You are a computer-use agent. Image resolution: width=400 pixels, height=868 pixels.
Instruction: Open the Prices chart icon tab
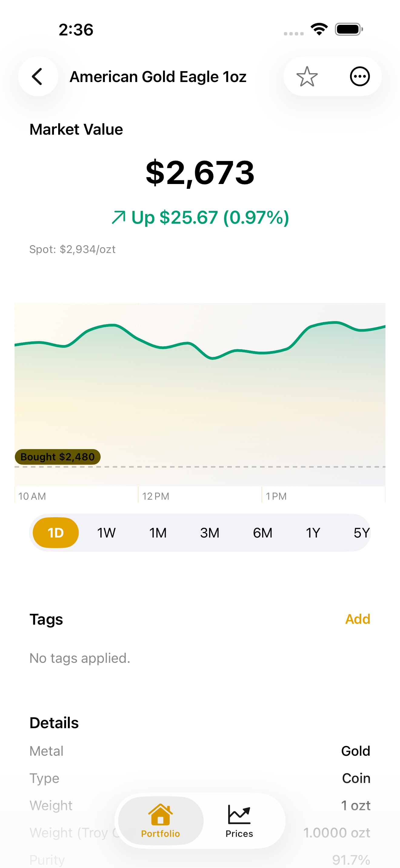point(239,814)
